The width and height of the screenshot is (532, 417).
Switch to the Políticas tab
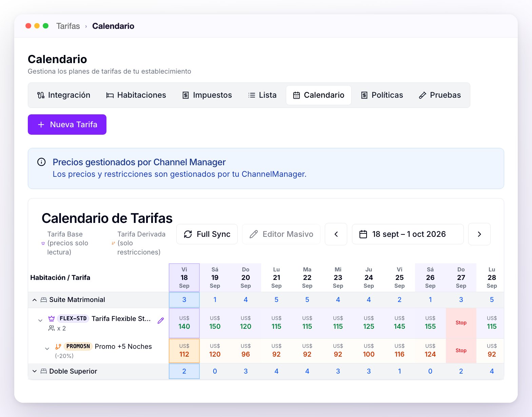(x=382, y=95)
